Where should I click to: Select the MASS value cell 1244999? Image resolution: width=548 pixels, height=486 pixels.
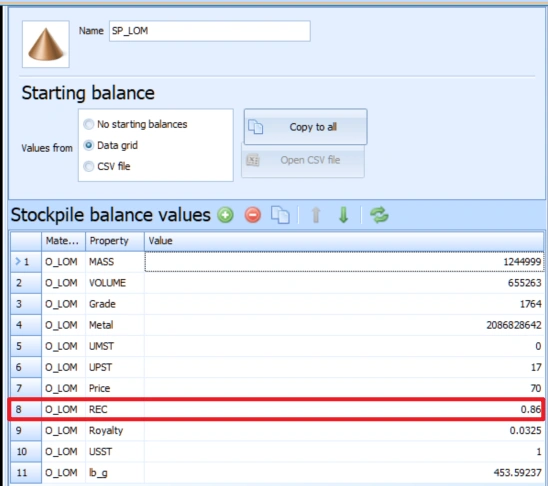click(x=344, y=262)
